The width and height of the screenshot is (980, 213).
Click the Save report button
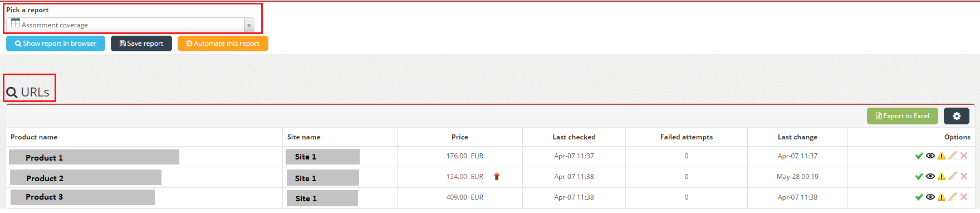point(141,43)
